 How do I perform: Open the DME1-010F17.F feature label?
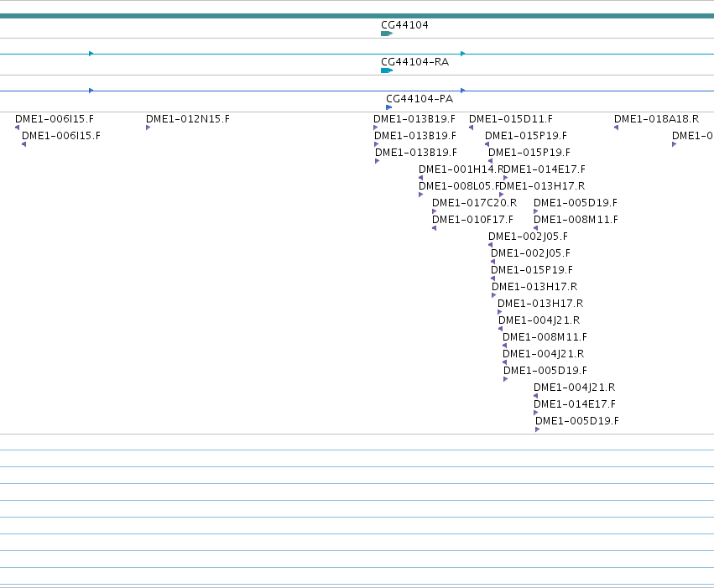[x=472, y=220]
